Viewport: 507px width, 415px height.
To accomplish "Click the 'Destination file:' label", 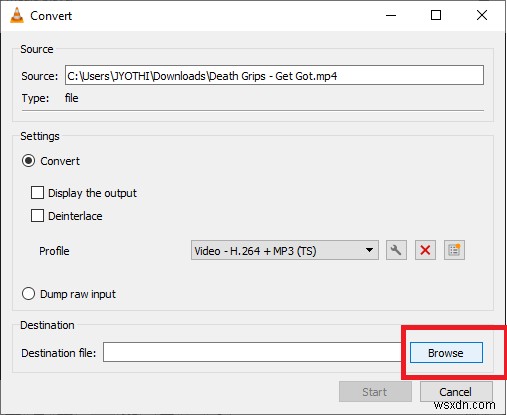I will [x=59, y=353].
